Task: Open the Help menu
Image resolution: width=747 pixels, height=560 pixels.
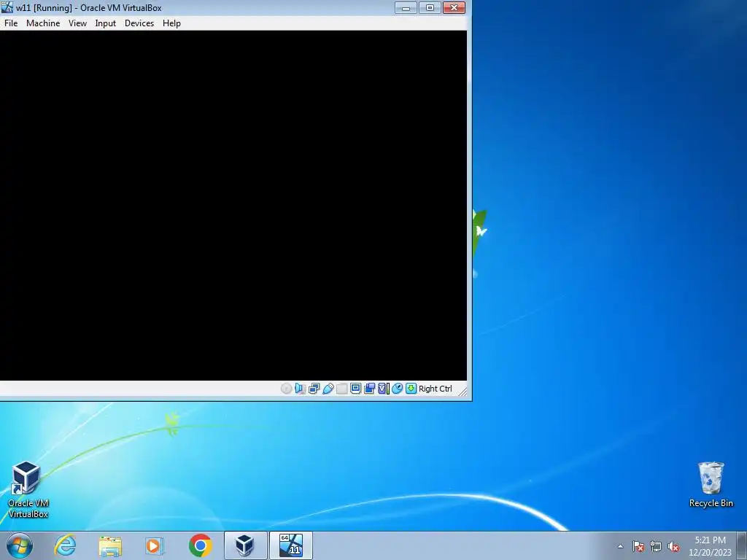Action: [171, 23]
